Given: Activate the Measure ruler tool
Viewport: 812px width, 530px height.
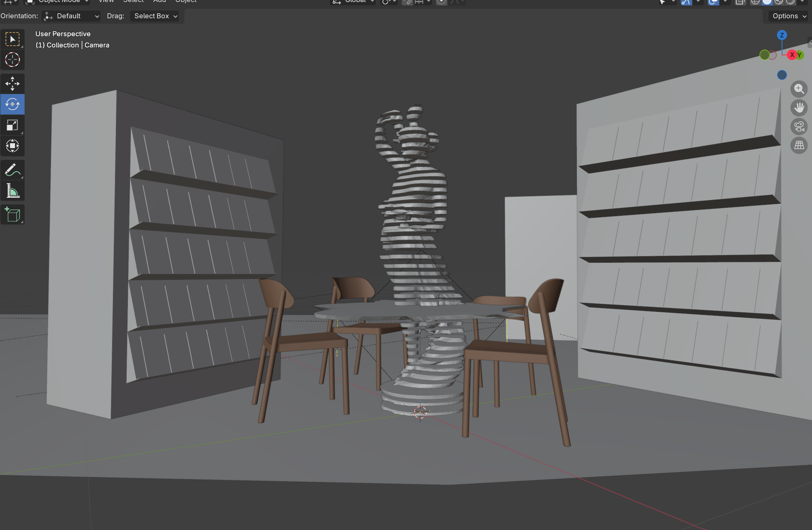Looking at the screenshot, I should (12, 191).
